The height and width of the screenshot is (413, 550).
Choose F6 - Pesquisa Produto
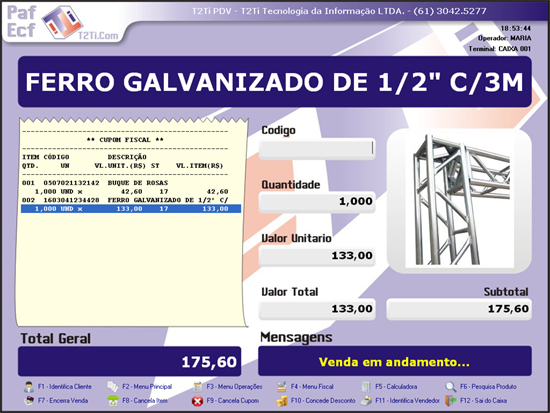tap(488, 387)
